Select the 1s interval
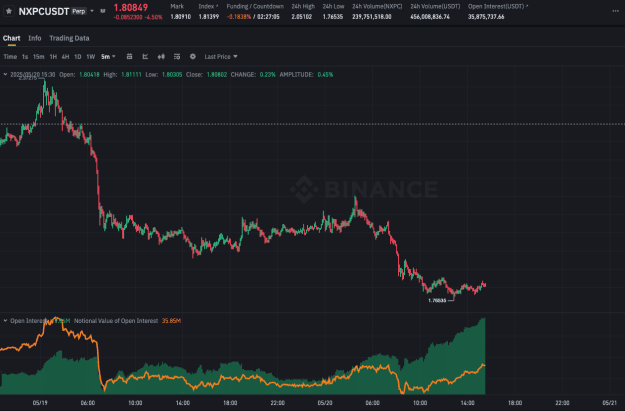This screenshot has height=411, width=625. [25, 57]
